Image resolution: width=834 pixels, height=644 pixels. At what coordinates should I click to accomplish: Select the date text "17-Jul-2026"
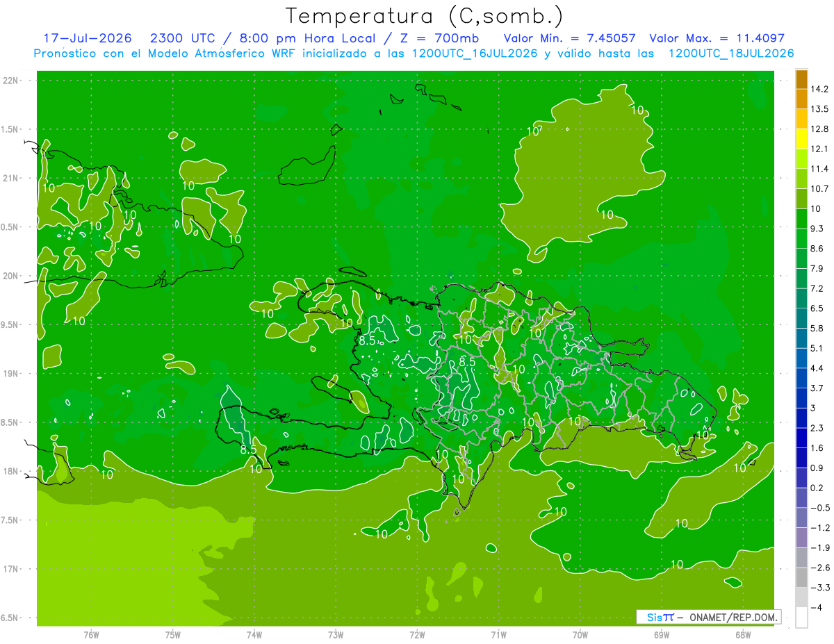[88, 38]
